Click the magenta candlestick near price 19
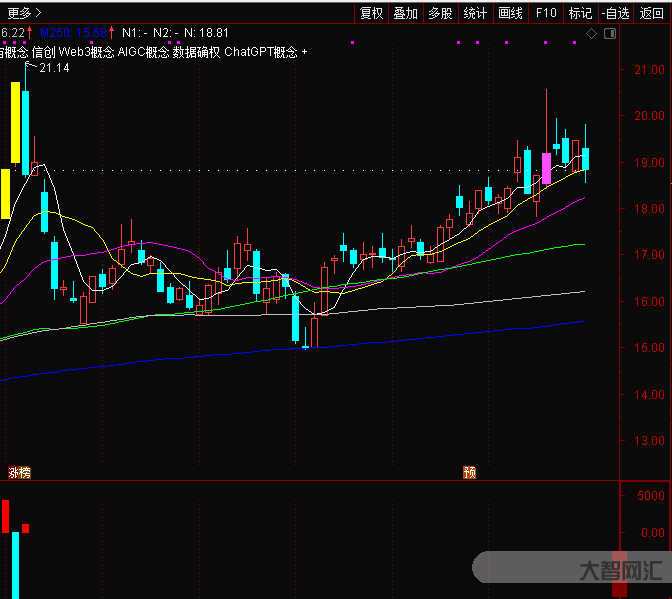This screenshot has height=599, width=672. 546,169
